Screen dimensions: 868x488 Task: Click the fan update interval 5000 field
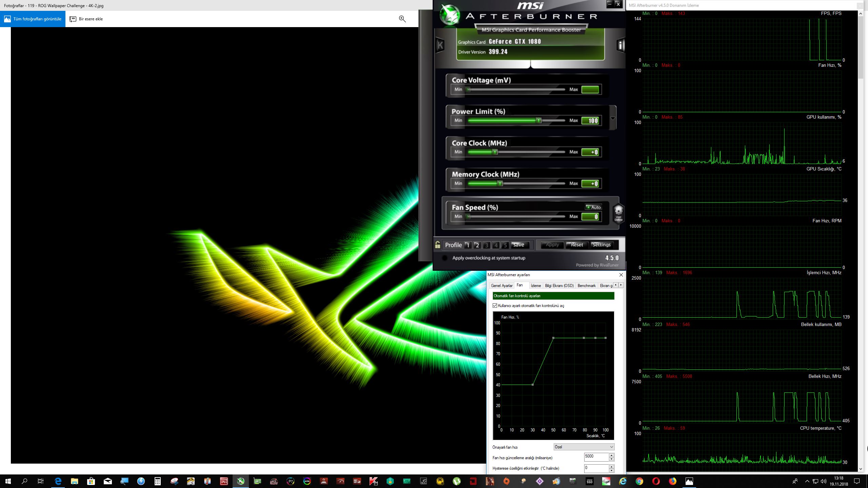[x=596, y=456]
